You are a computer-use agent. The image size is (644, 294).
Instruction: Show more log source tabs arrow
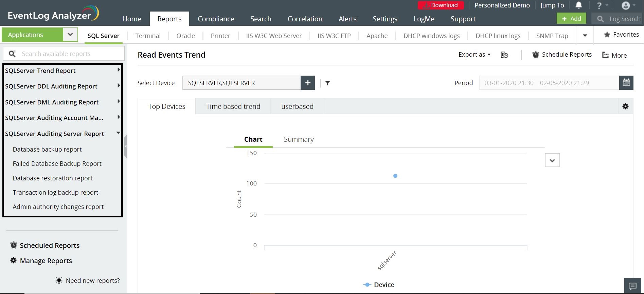point(585,35)
